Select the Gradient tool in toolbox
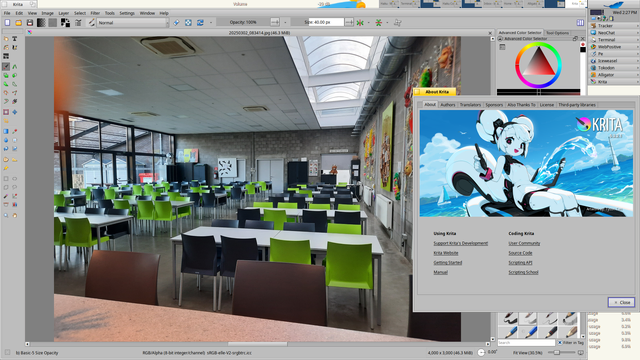Viewport: 640px width, 360px height. click(6, 131)
